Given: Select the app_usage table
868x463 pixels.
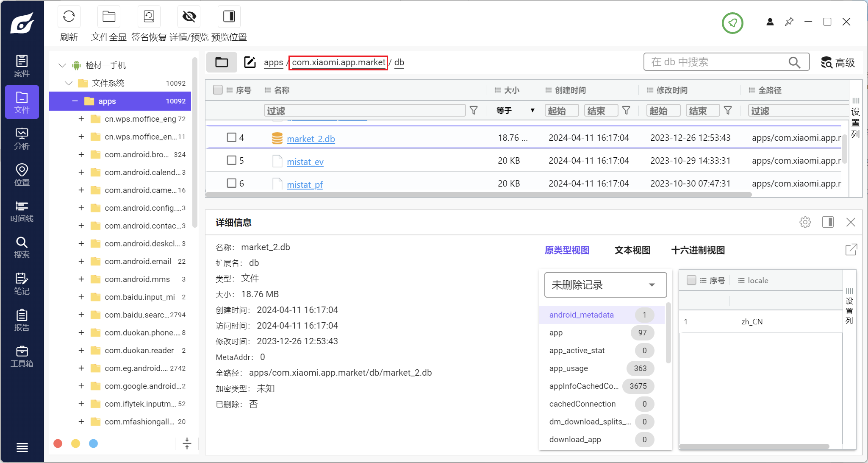Looking at the screenshot, I should click(602, 368).
